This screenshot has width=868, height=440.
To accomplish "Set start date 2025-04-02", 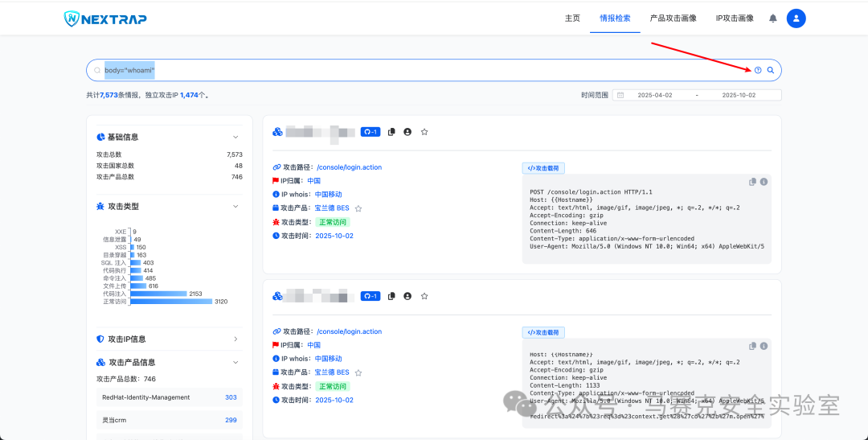I will (655, 95).
